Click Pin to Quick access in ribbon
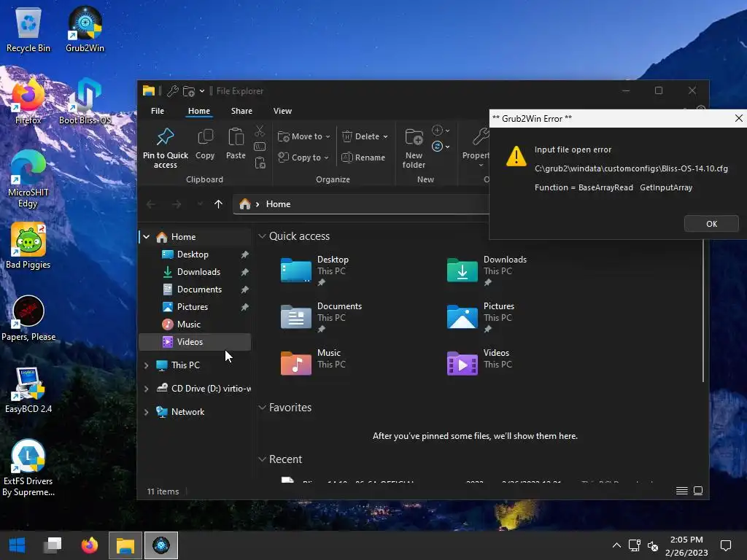The width and height of the screenshot is (747, 560). pos(166,148)
